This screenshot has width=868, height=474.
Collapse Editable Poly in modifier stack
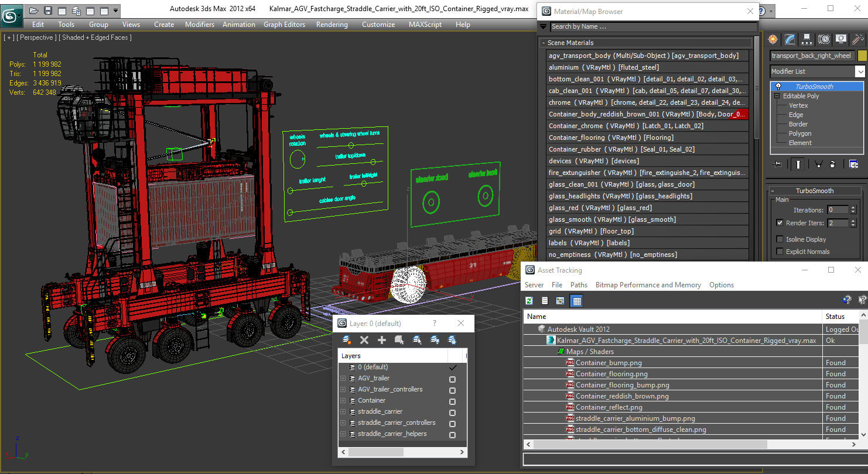(777, 96)
